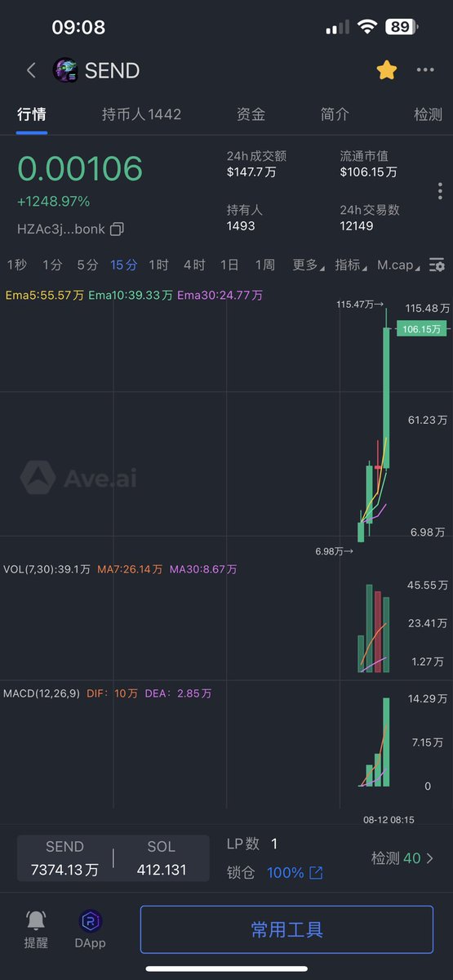Tap the back arrow icon
Screen dimensions: 453x980
31,70
